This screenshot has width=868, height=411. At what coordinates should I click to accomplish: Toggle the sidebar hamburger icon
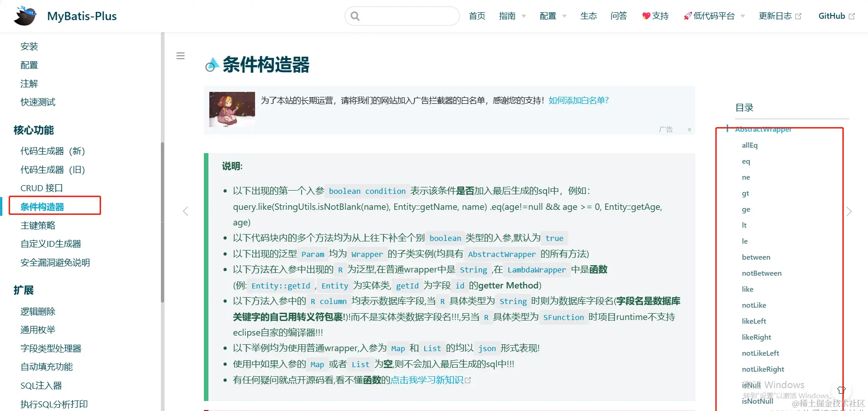point(181,56)
